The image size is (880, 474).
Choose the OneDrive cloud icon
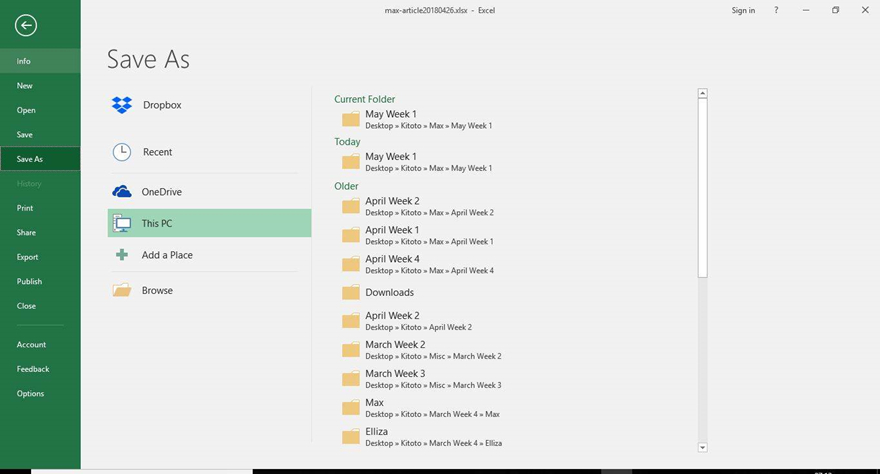click(122, 192)
